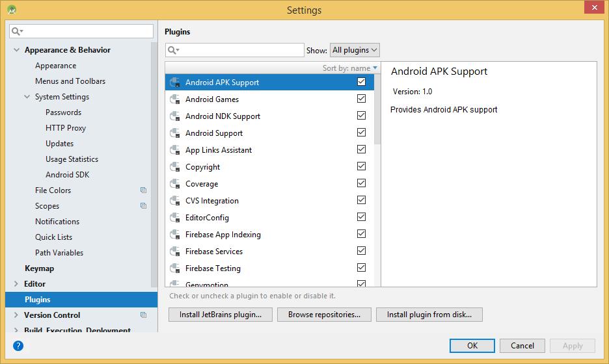The height and width of the screenshot is (364, 609).
Task: Click the settings tree vertical scrollbar
Action: tap(154, 165)
